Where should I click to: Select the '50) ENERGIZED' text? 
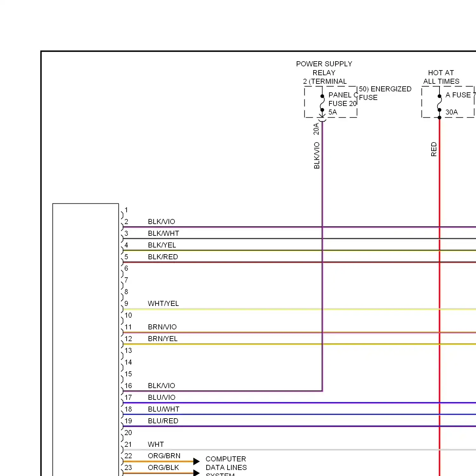pyautogui.click(x=385, y=89)
